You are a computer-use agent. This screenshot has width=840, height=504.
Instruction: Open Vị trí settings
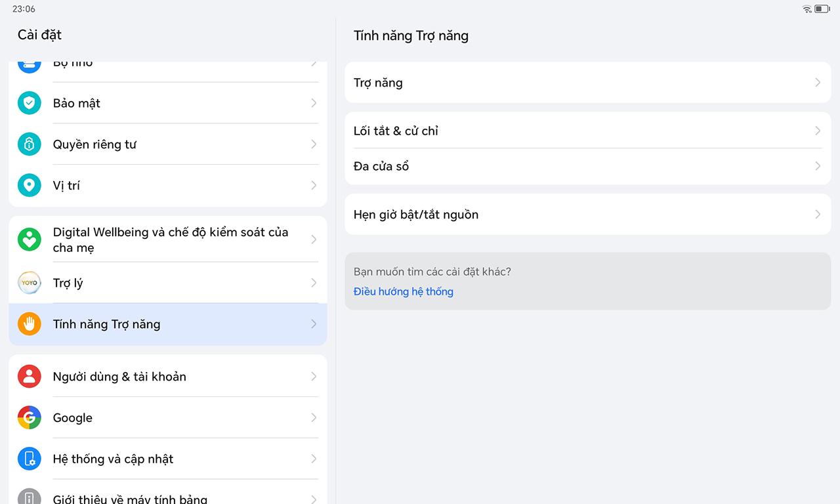tap(167, 186)
